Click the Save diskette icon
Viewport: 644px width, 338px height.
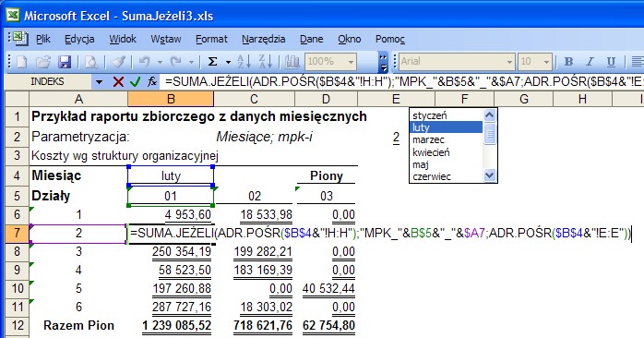click(65, 62)
